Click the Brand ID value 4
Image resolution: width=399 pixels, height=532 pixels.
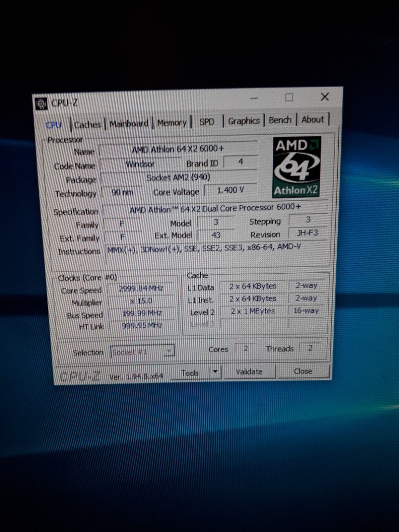tap(241, 162)
